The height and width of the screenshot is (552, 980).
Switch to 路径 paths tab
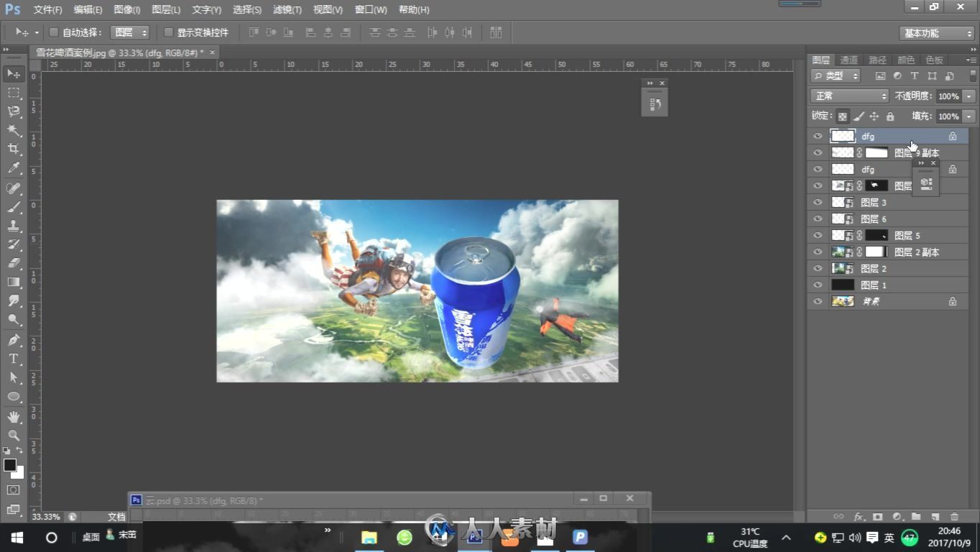tap(877, 60)
